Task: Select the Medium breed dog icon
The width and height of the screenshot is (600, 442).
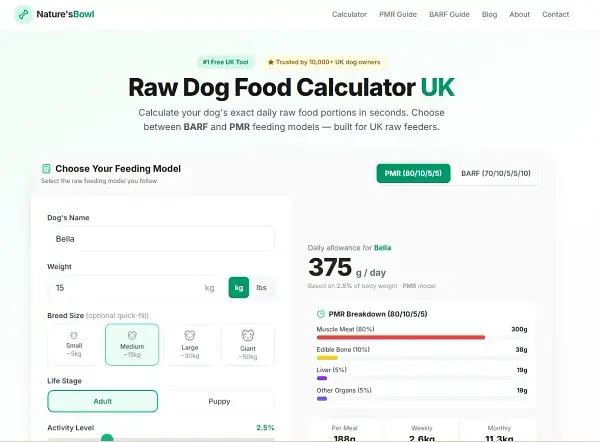Action: [x=132, y=336]
